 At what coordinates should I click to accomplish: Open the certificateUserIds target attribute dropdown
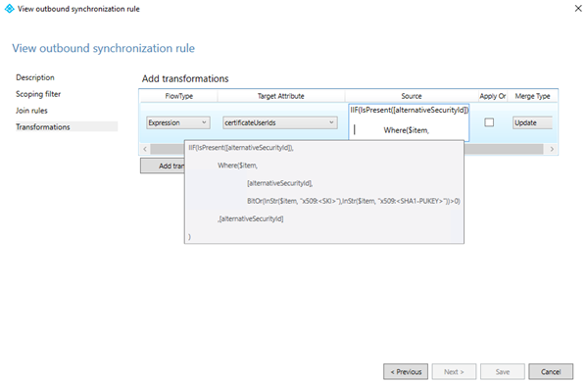280,122
